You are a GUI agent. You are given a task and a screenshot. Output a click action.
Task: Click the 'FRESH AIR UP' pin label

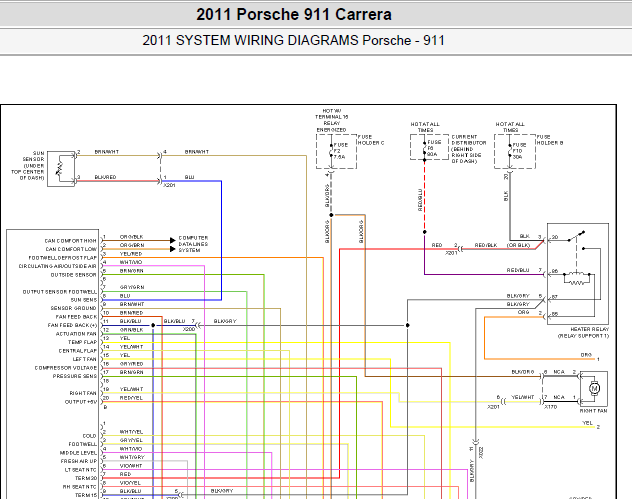(x=79, y=462)
